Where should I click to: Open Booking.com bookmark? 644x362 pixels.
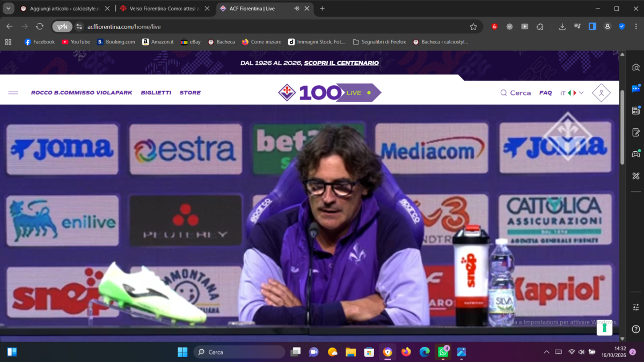coord(116,42)
